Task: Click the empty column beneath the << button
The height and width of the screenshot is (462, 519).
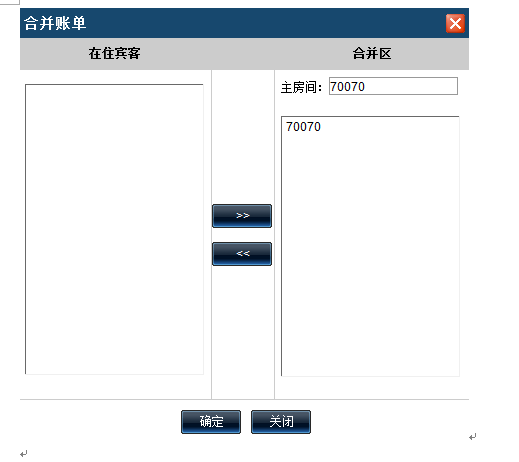Action: tap(243, 332)
